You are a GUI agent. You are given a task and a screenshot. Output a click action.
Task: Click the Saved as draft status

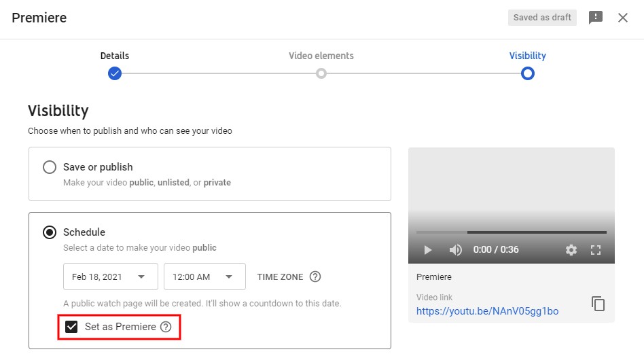[542, 18]
